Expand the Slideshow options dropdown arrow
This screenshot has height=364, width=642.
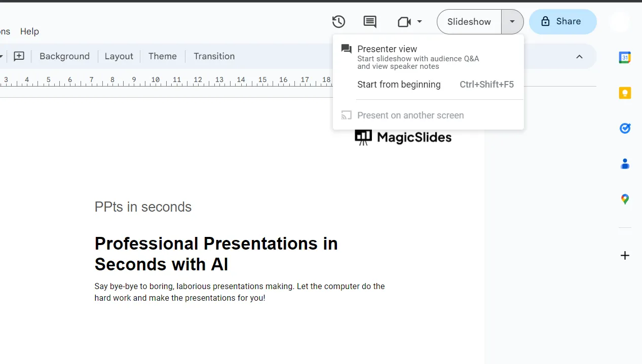(512, 22)
